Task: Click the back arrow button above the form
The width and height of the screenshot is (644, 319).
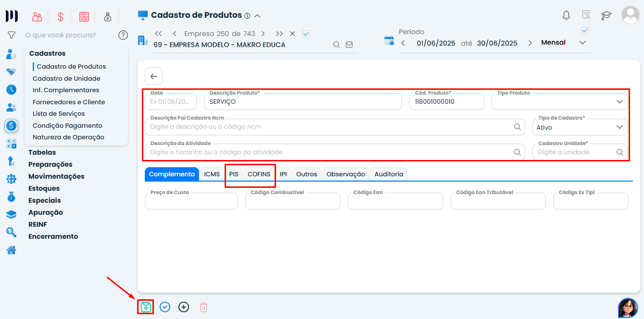Action: click(x=153, y=76)
